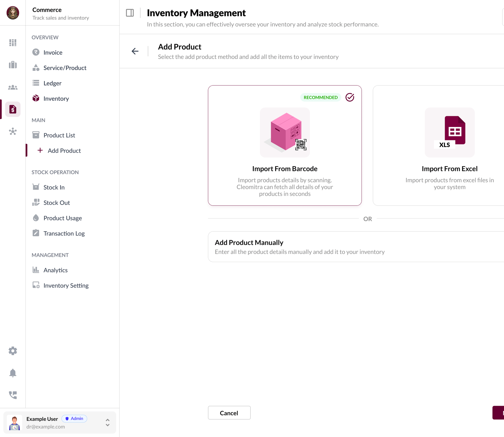Open settings gear in left rail

point(13,351)
